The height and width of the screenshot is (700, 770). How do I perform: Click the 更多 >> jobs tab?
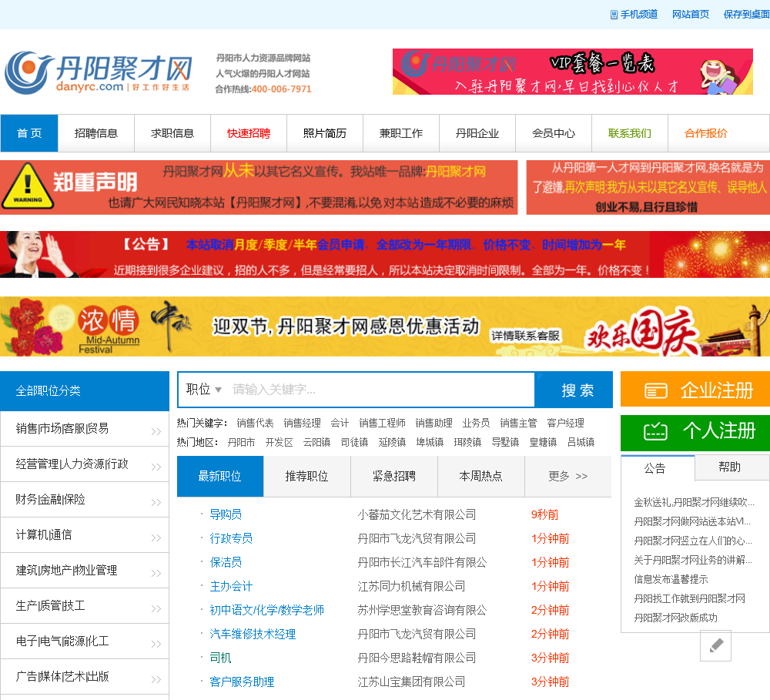568,476
